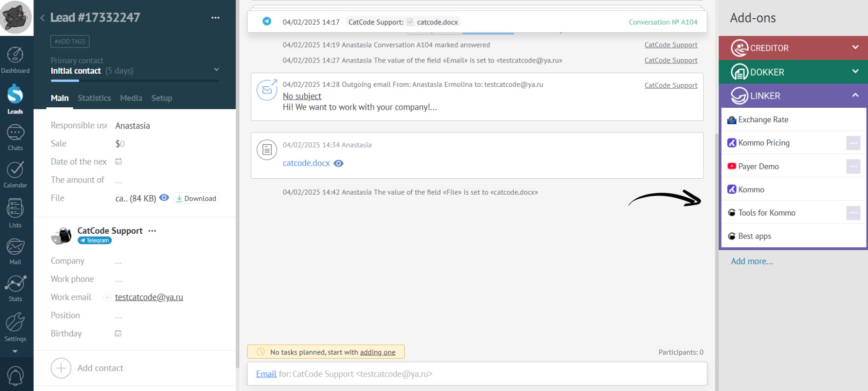Expand the DOKKER add-on section

pyautogui.click(x=855, y=72)
